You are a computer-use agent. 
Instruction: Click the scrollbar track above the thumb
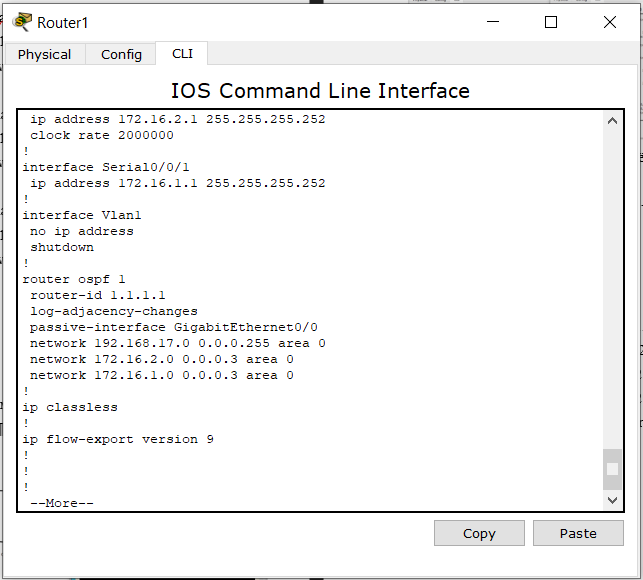[x=612, y=289]
